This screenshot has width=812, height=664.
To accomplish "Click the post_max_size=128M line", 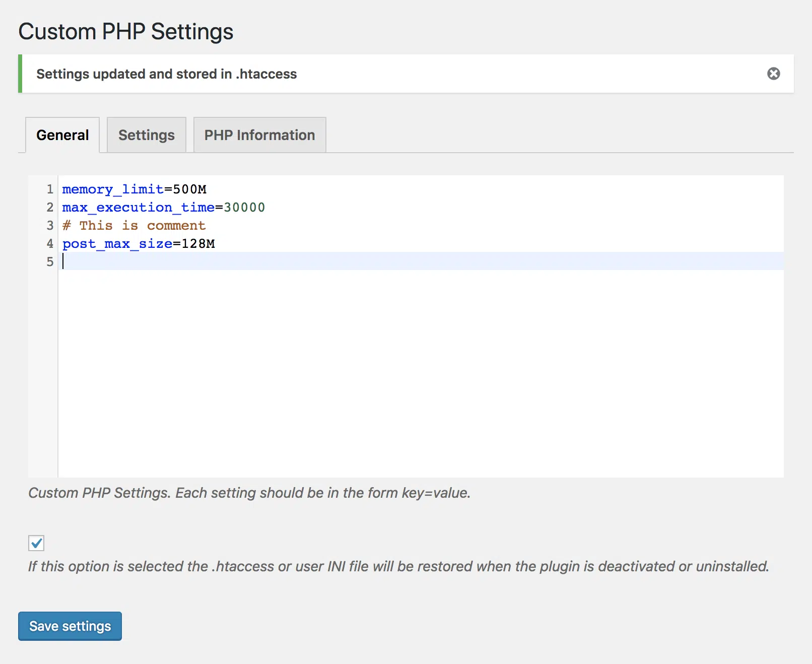I will click(139, 243).
